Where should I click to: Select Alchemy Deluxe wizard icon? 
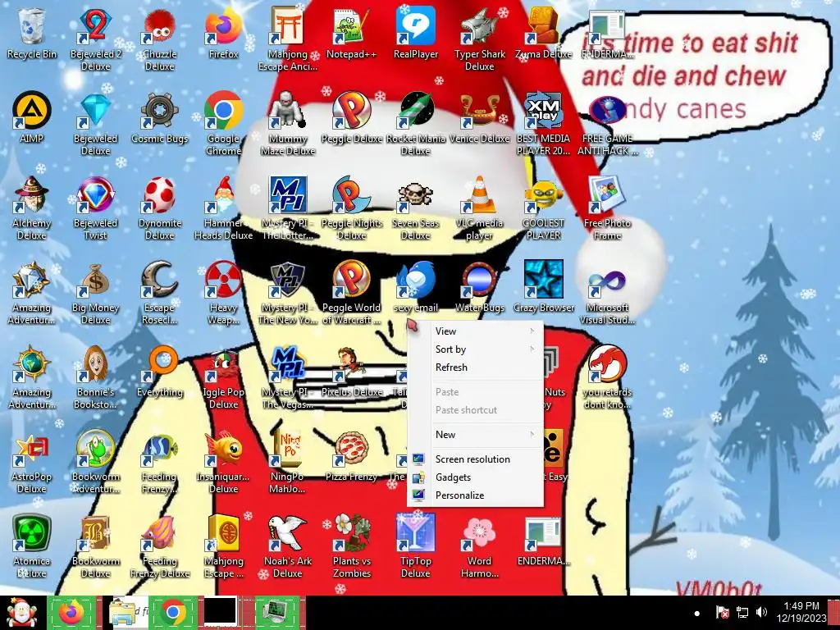(32, 195)
